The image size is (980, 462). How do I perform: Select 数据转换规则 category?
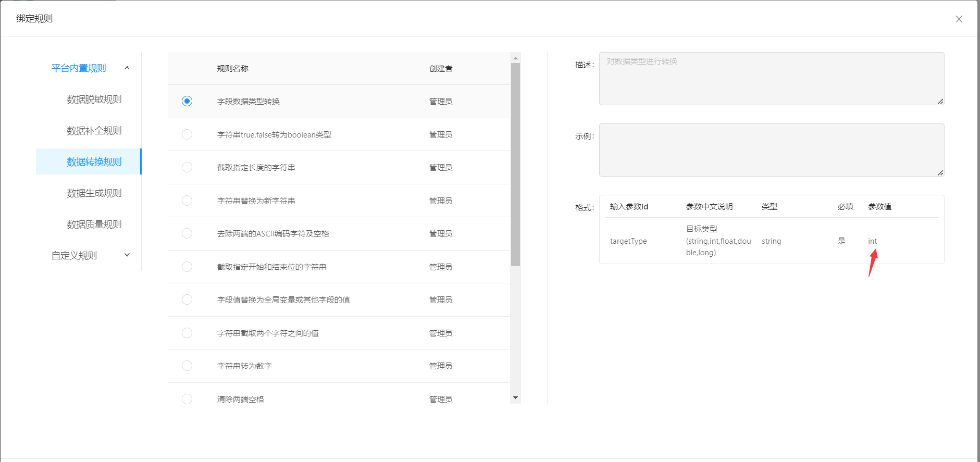(x=94, y=162)
